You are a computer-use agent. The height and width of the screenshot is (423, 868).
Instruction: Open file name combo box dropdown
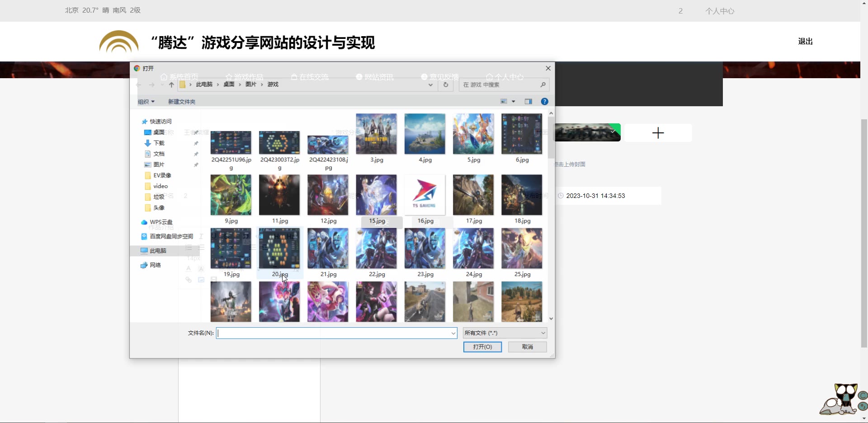pos(453,333)
